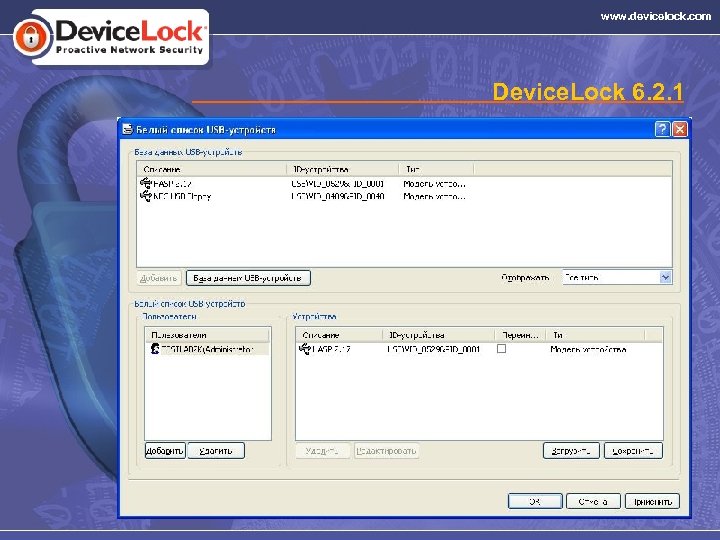Select HASP device name in white list devices
Screen dimensions: 720x540
coord(331,349)
